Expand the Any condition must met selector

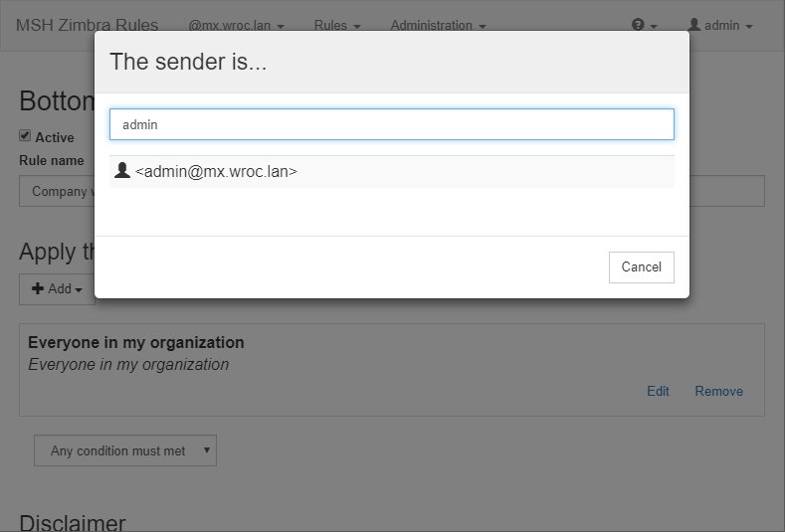(x=125, y=450)
